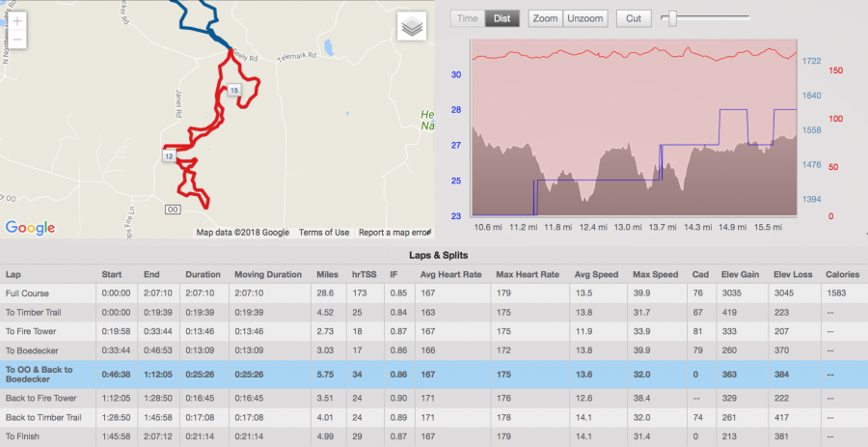The width and height of the screenshot is (868, 447).
Task: Switch chart axis to Time
Action: tap(467, 18)
